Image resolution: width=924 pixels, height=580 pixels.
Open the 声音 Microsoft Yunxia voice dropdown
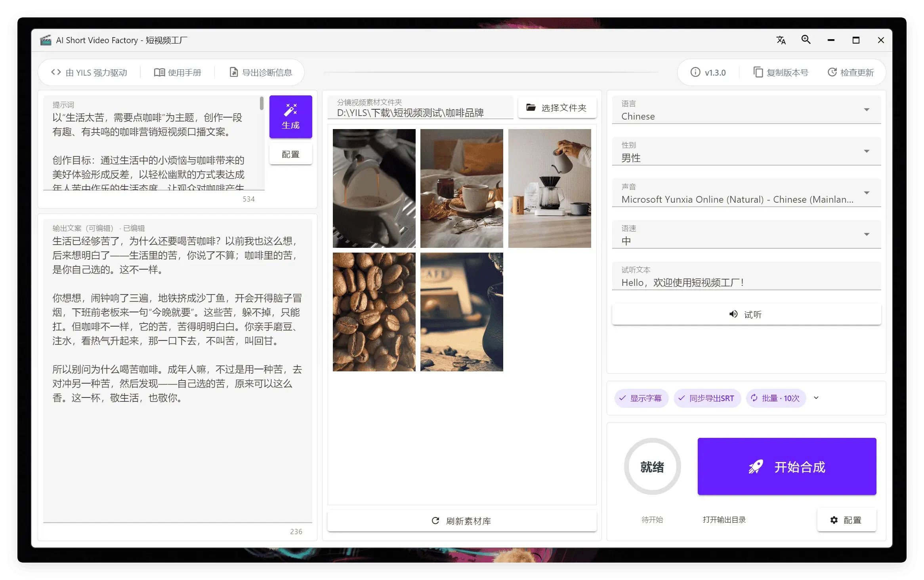coord(746,193)
